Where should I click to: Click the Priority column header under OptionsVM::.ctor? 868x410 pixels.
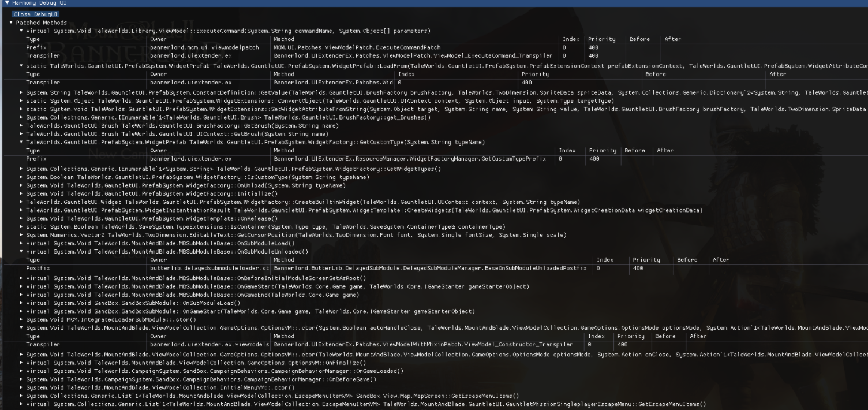[x=631, y=336]
